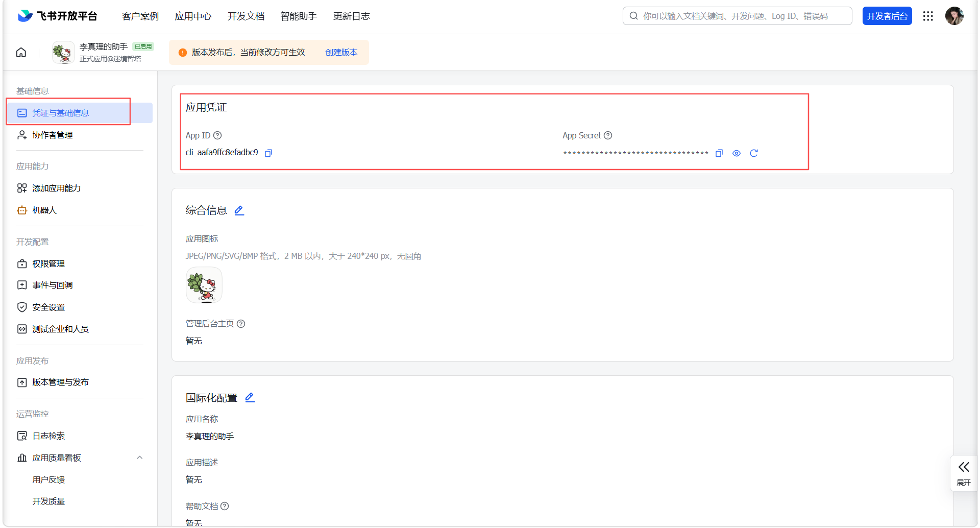Show the hidden App Secret
The width and height of the screenshot is (980, 528).
point(737,153)
